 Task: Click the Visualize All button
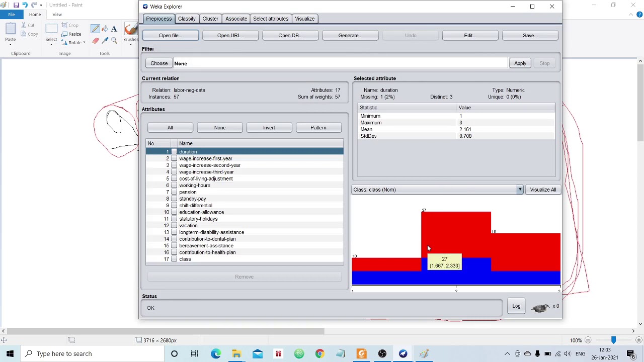(x=543, y=190)
